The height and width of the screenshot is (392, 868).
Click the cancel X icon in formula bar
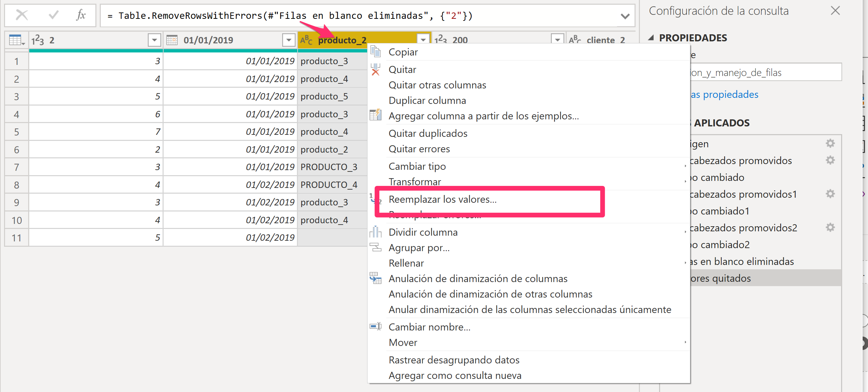pyautogui.click(x=22, y=15)
